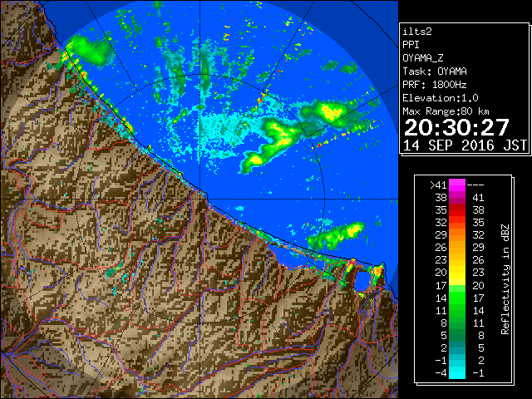Click the large '20:30:27' timestamp
532x399 pixels.
[456, 127]
